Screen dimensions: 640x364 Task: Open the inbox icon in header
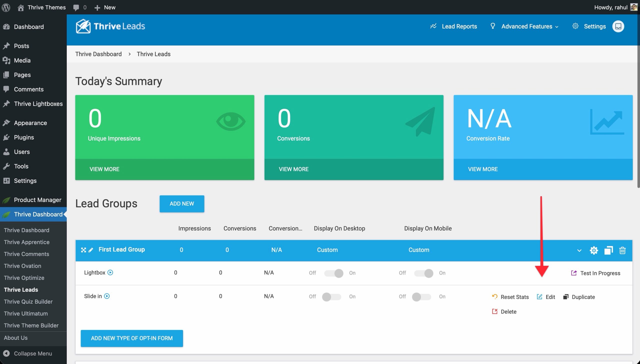[618, 26]
